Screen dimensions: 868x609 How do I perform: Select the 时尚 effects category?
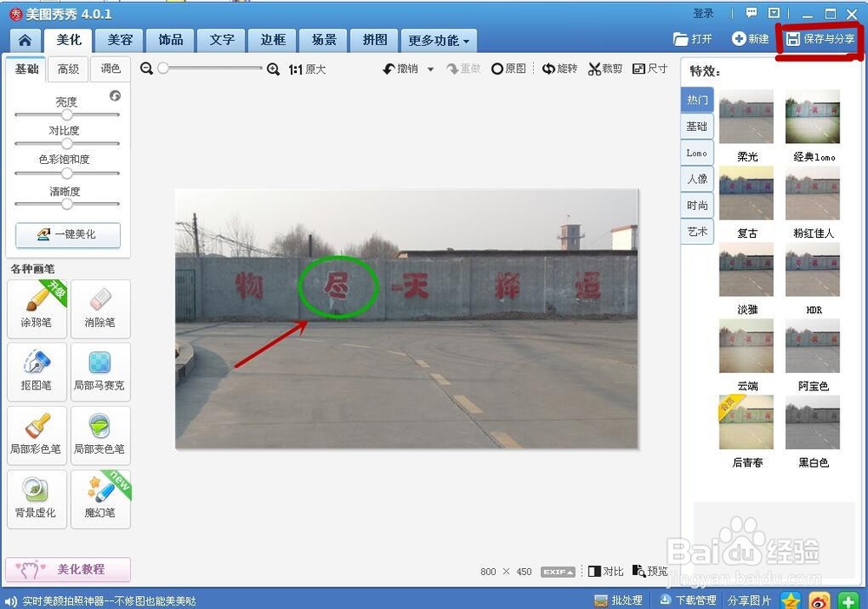tap(697, 206)
